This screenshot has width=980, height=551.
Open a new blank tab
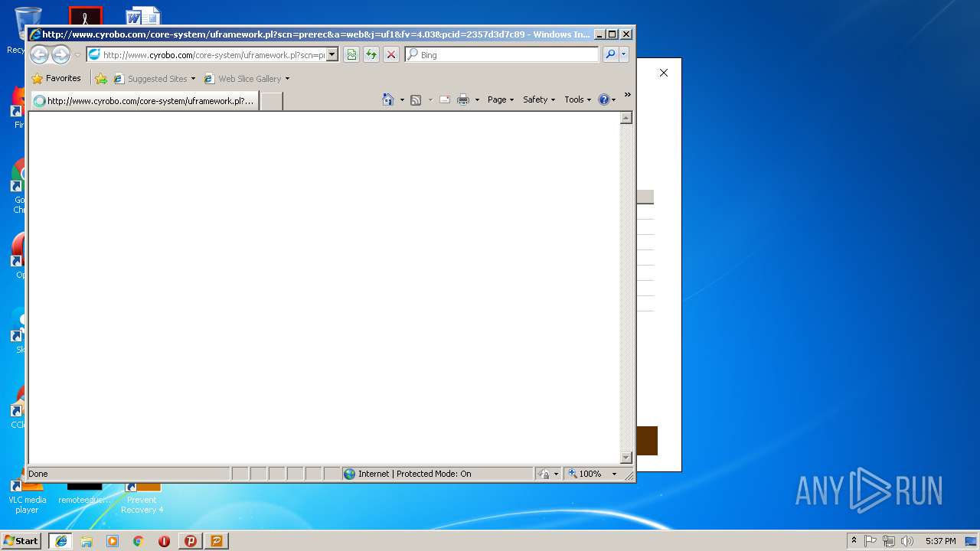271,101
